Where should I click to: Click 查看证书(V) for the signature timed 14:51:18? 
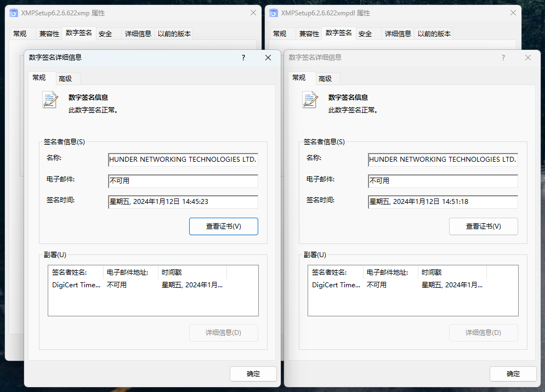(483, 226)
